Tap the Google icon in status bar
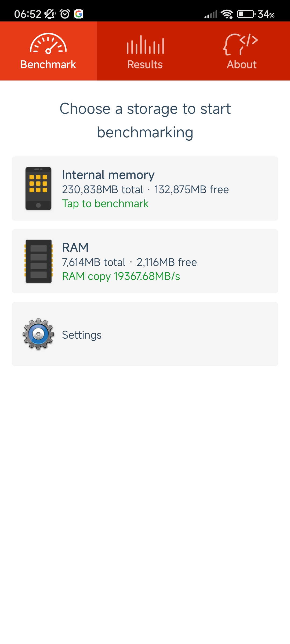 tap(79, 14)
